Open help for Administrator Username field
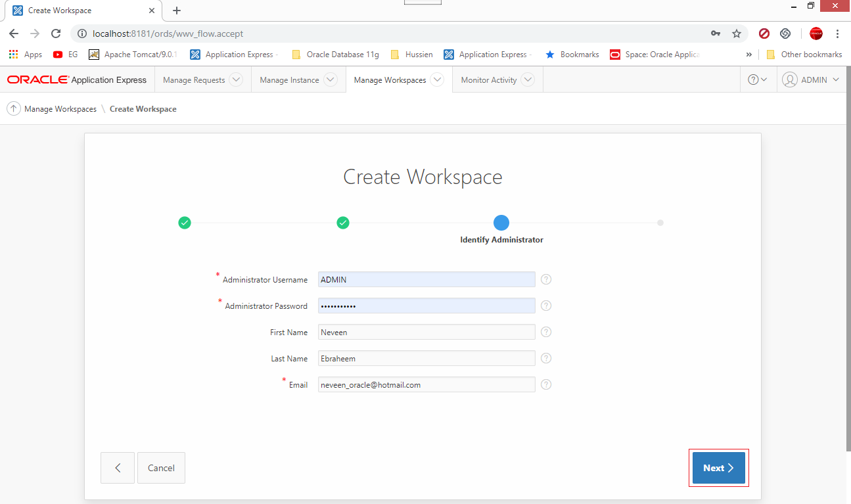 pyautogui.click(x=545, y=279)
